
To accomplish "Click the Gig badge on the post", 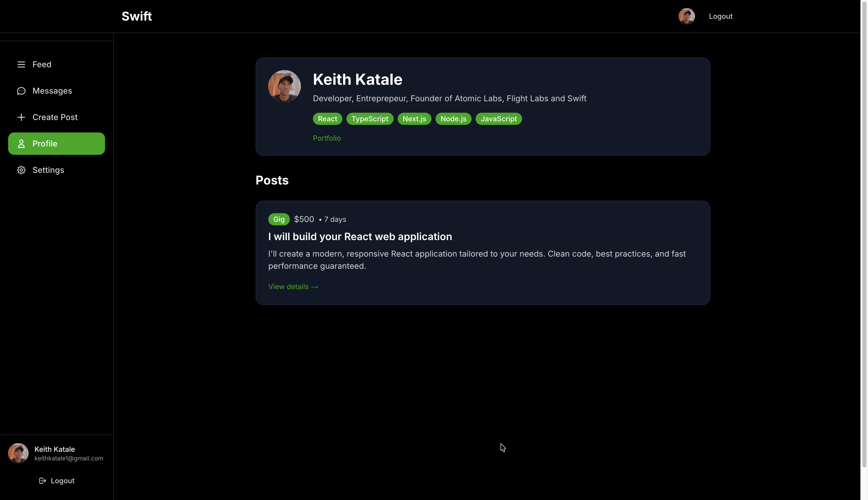I will 278,219.
